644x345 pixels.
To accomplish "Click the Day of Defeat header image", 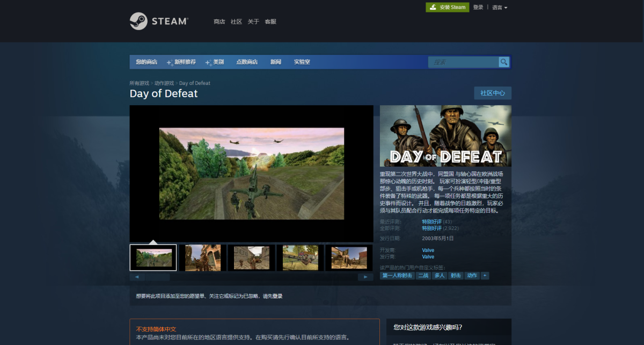I will (445, 136).
